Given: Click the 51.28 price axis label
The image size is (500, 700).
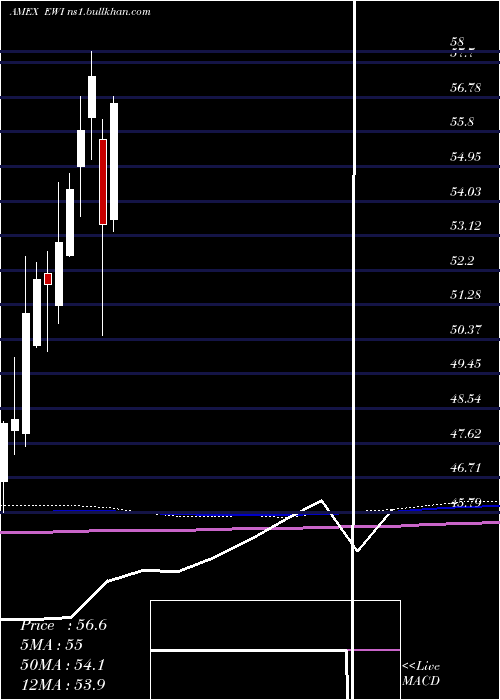Looking at the screenshot, I should click(x=466, y=295).
